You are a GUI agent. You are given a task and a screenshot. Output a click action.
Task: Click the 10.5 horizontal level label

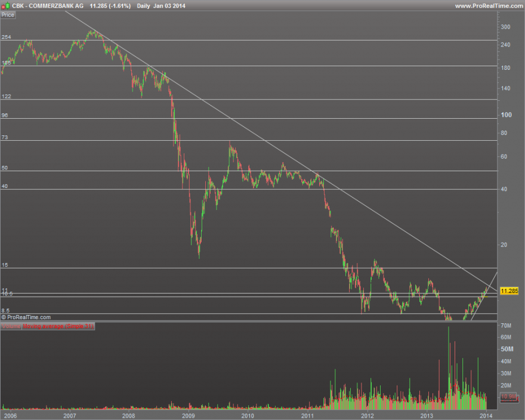(7, 294)
